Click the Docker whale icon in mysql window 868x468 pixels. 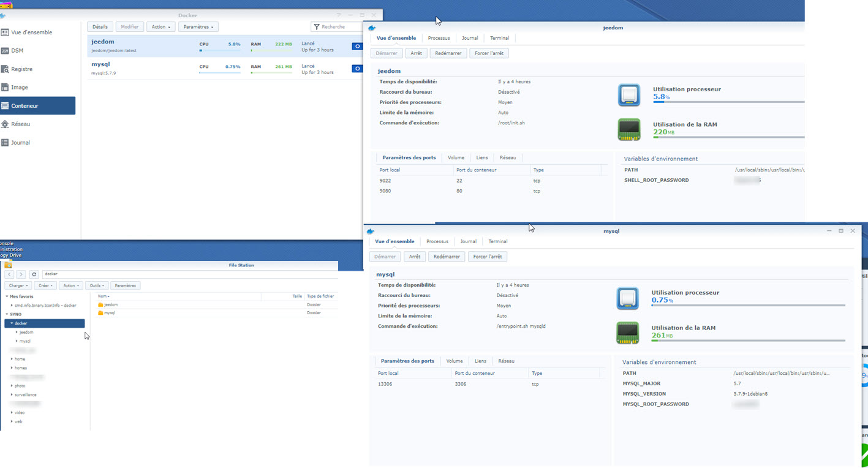(x=370, y=231)
